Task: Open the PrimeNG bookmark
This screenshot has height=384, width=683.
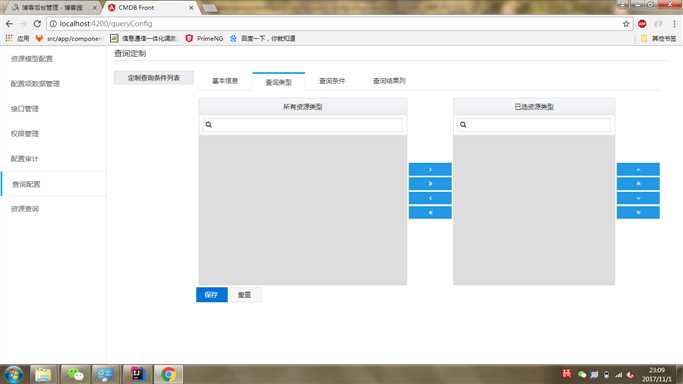Action: point(204,38)
